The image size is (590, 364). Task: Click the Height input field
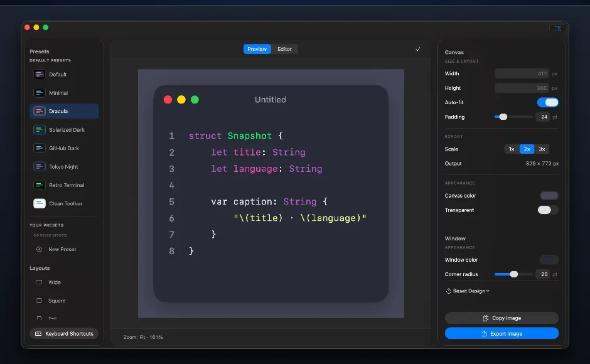tap(522, 88)
